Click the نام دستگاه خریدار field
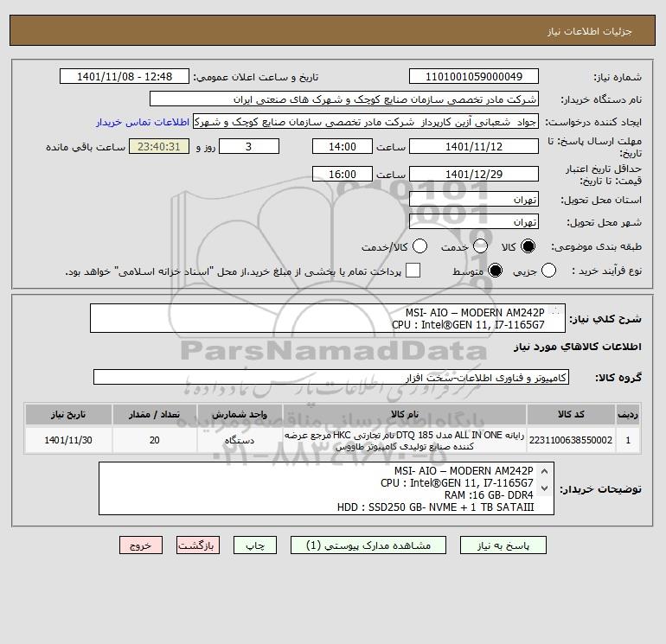This screenshot has width=666, height=644. [x=344, y=99]
